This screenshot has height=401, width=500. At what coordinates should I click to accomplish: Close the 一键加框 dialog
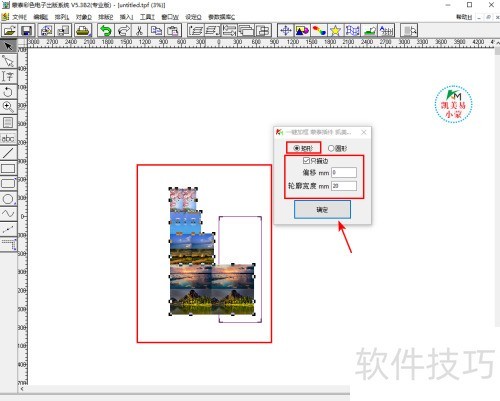(x=364, y=132)
